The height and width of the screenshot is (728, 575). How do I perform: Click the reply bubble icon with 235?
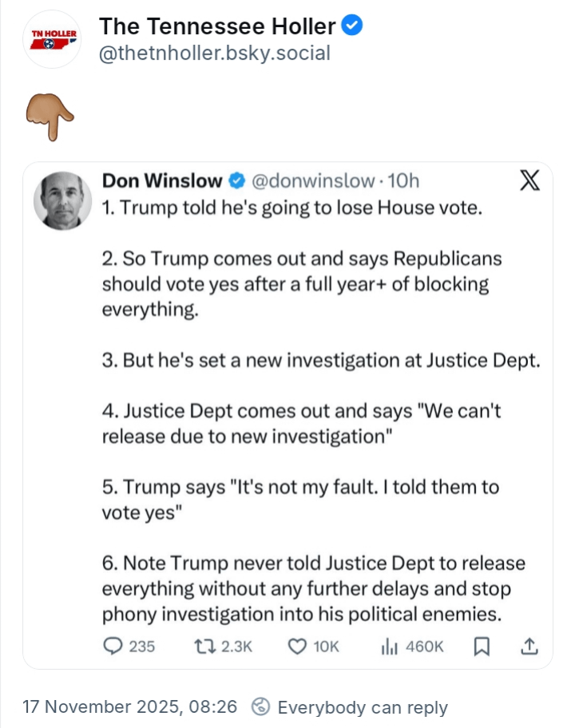click(x=113, y=646)
